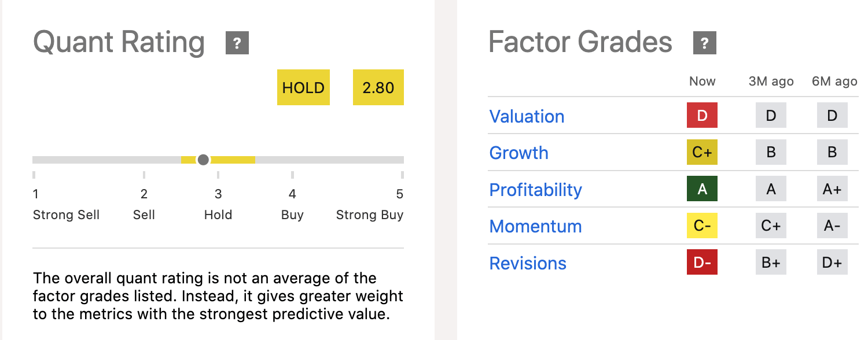Screen dimensions: 868x340
Task: Click the quant rating slider knob
Action: (203, 160)
